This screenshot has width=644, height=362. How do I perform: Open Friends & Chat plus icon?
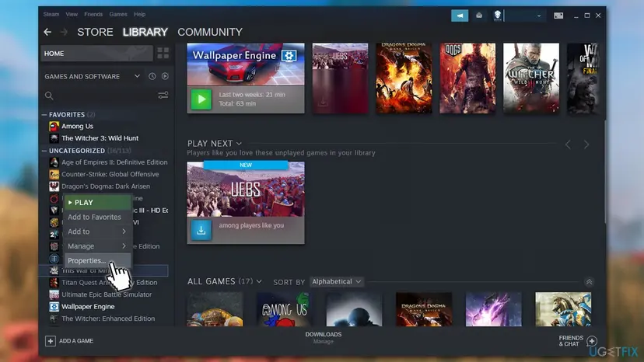coord(592,341)
